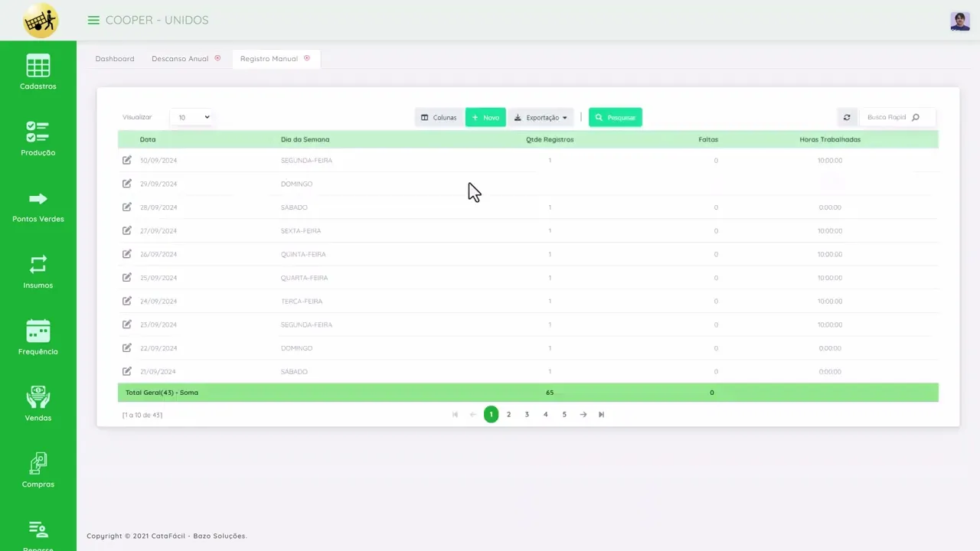Image resolution: width=980 pixels, height=551 pixels.
Task: Go to the previous page arrow
Action: click(472, 414)
